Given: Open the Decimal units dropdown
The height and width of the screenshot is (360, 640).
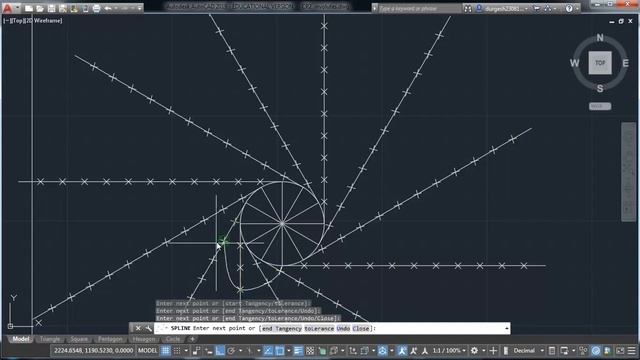Looking at the screenshot, I should (x=529, y=351).
